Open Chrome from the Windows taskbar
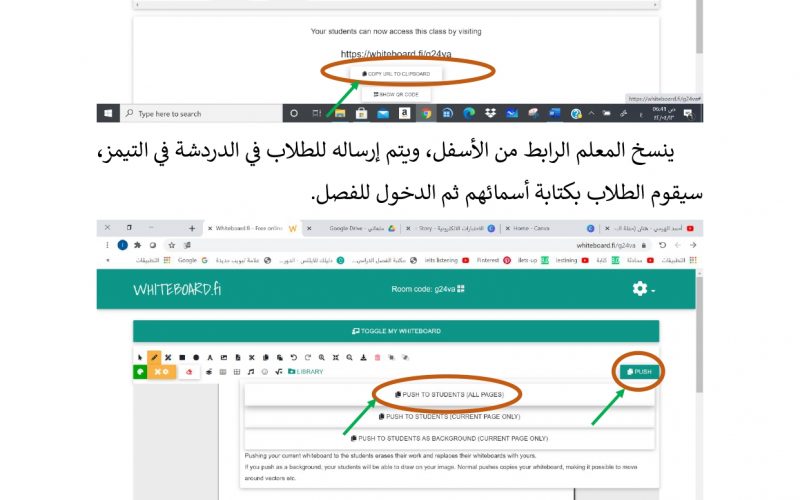 (426, 113)
